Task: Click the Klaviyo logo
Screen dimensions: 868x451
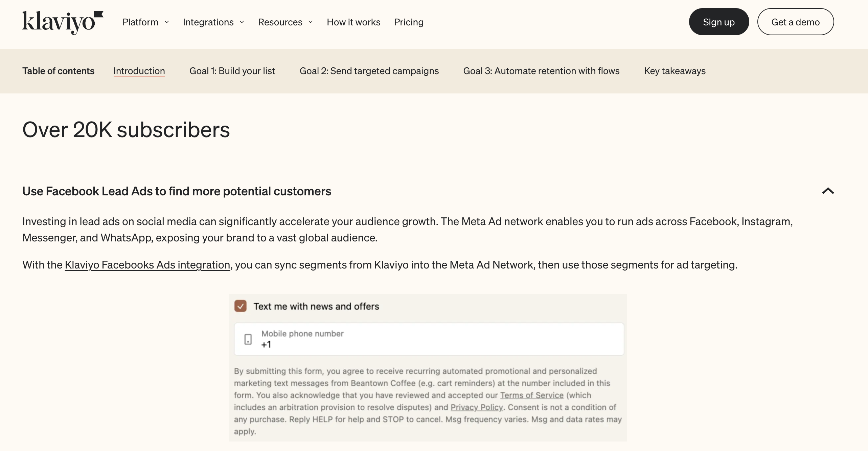Action: pos(63,22)
